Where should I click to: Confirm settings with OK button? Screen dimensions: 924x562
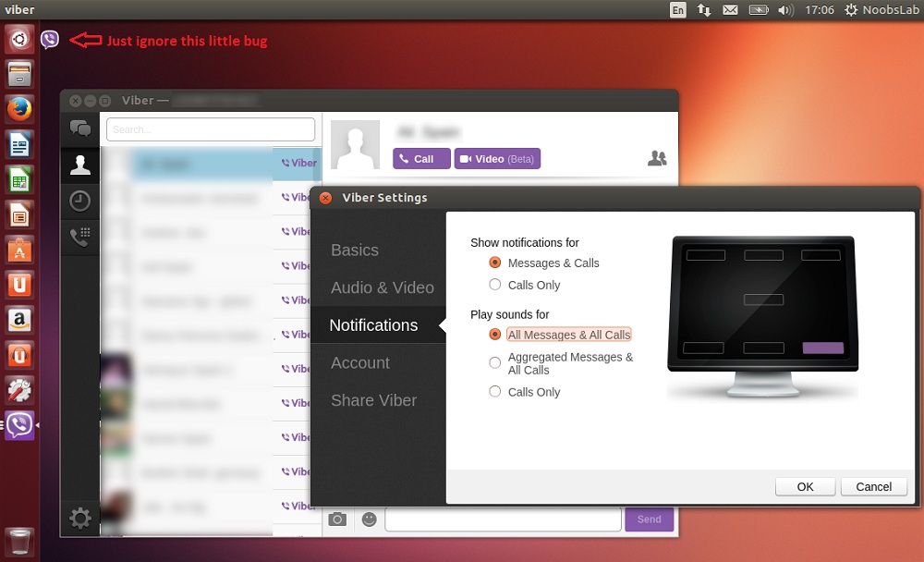click(805, 486)
